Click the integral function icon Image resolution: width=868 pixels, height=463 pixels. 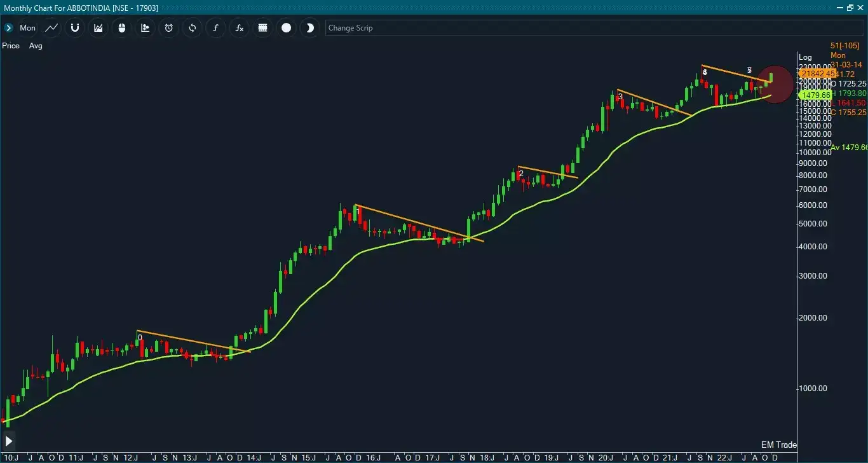[215, 28]
